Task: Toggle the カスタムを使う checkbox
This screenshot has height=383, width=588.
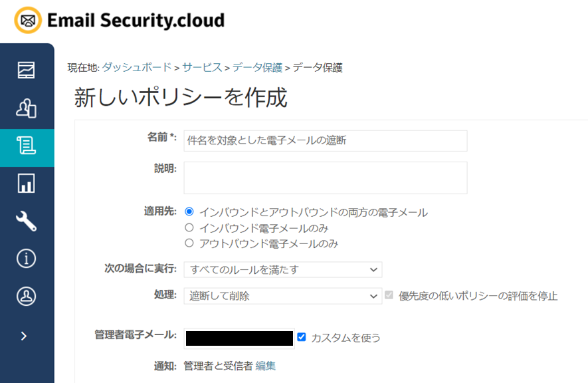Action: (302, 337)
